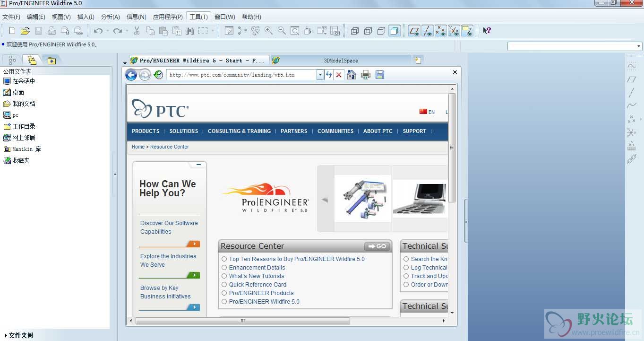Click the Zoom In magnifier icon

[x=268, y=31]
